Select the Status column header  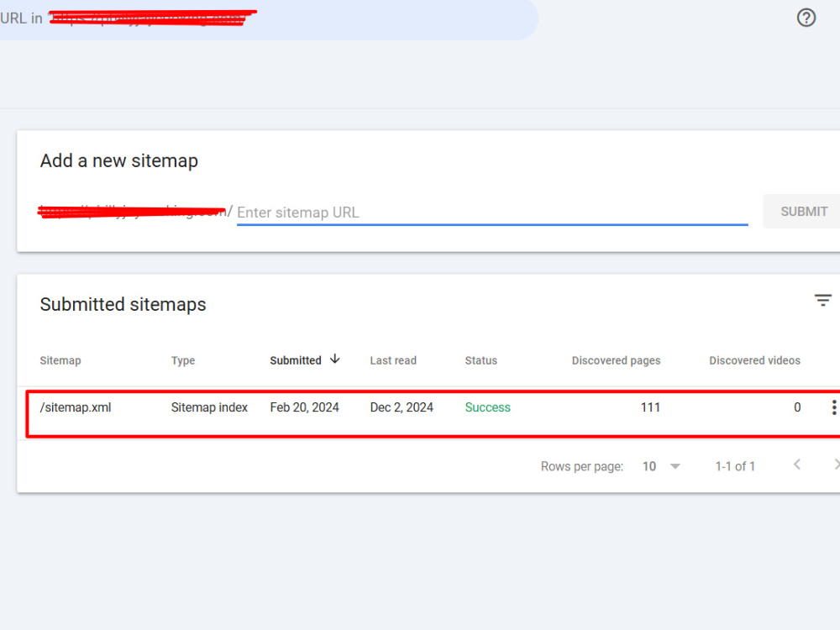[x=481, y=360]
